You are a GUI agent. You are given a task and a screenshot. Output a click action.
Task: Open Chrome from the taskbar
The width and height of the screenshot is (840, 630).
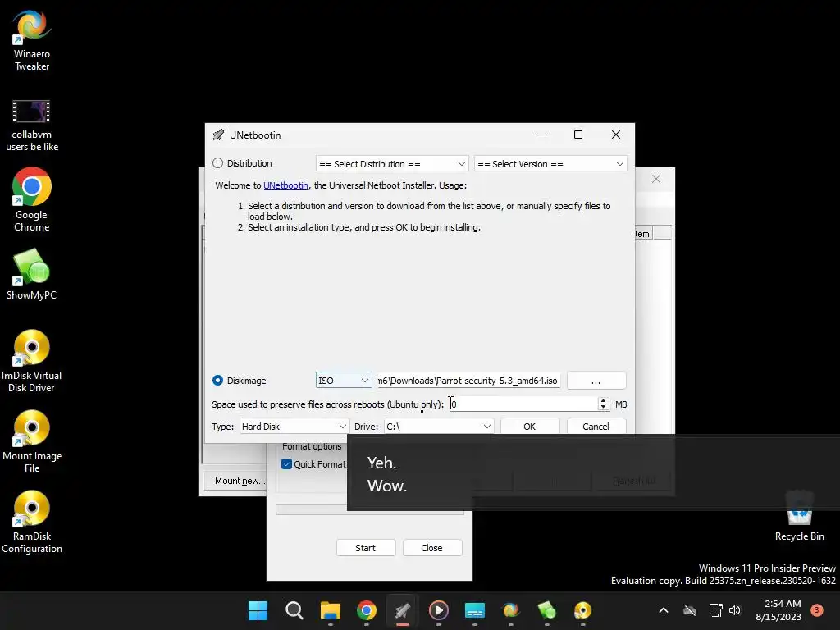367,610
